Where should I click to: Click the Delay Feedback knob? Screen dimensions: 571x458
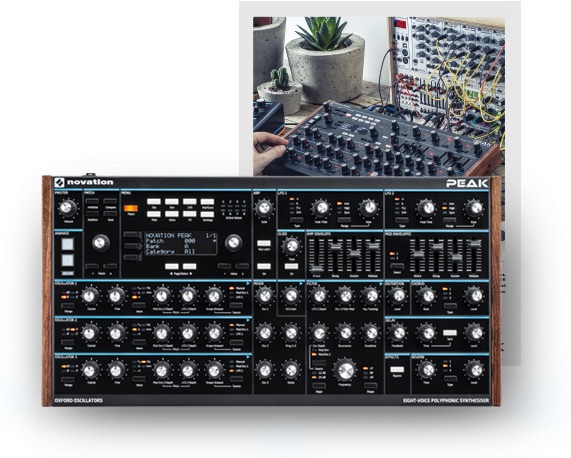397,333
